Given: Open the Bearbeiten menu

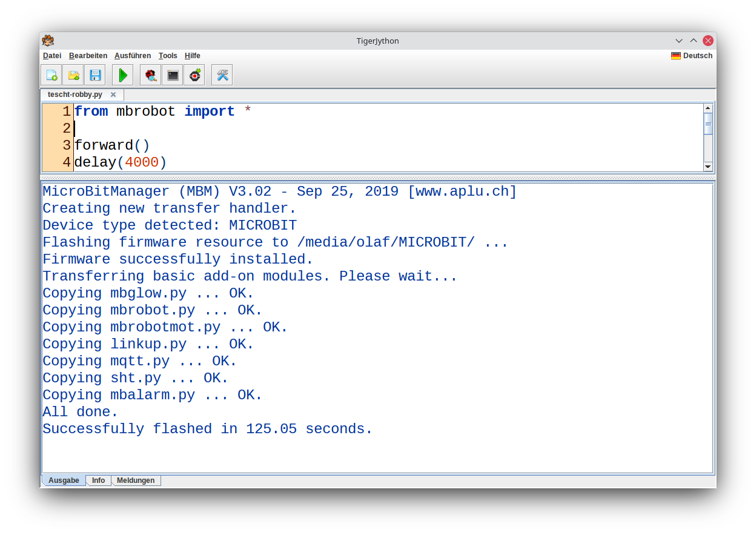Looking at the screenshot, I should pyautogui.click(x=88, y=56).
